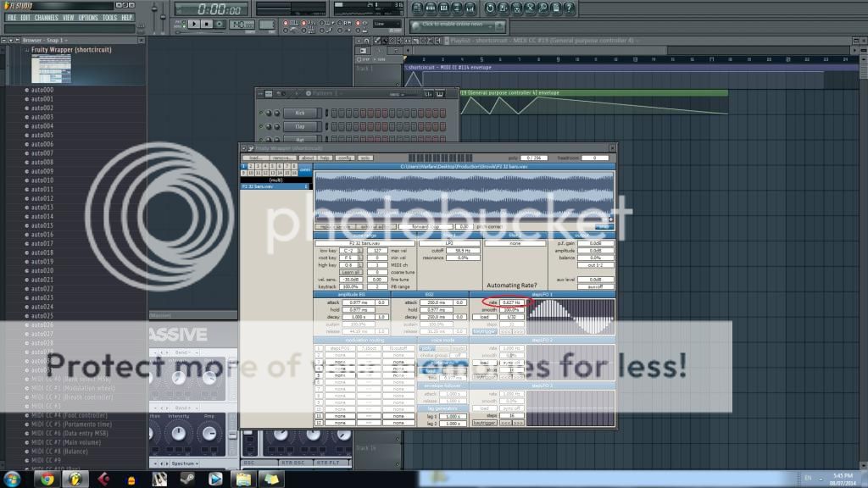Image resolution: width=868 pixels, height=488 pixels.
Task: Open Google Chrome from the taskbar
Action: tap(47, 480)
